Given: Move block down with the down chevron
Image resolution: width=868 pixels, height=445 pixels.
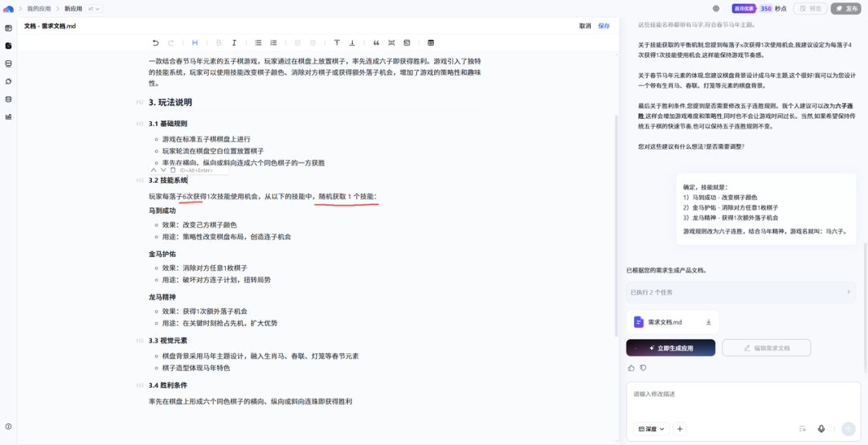Looking at the screenshot, I should pos(163,170).
